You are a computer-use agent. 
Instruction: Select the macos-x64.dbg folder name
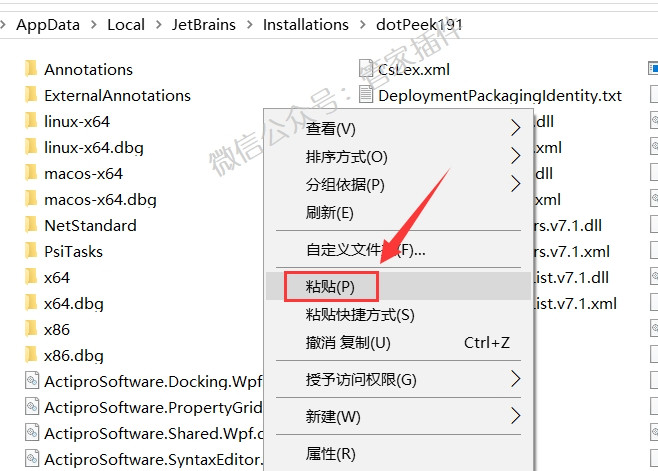pos(101,200)
